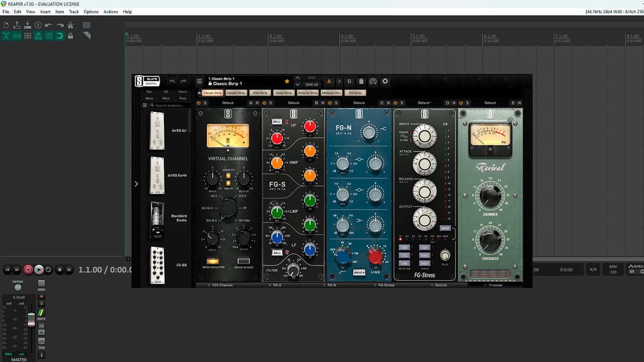The width and height of the screenshot is (644, 362).
Task: Click the REAPER transport record button
Action: (x=28, y=270)
